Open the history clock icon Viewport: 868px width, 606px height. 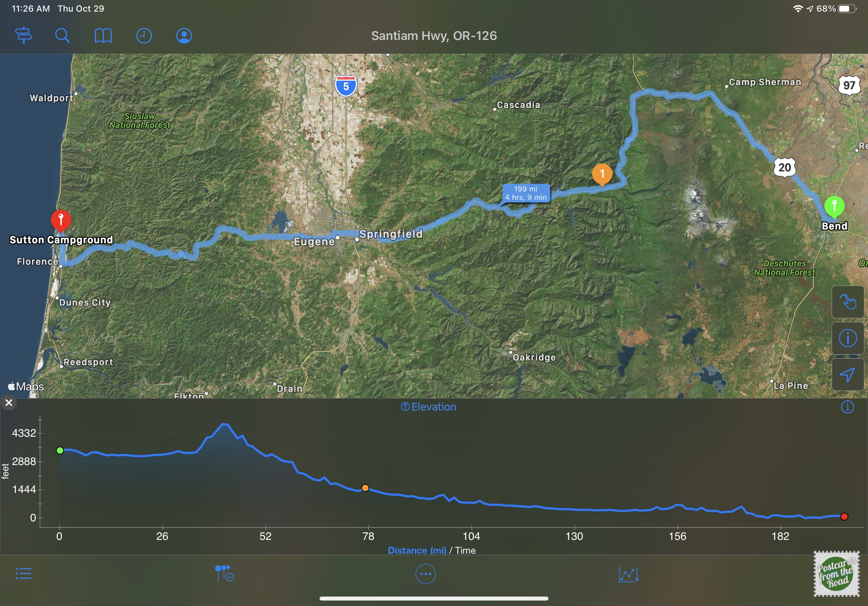point(144,36)
